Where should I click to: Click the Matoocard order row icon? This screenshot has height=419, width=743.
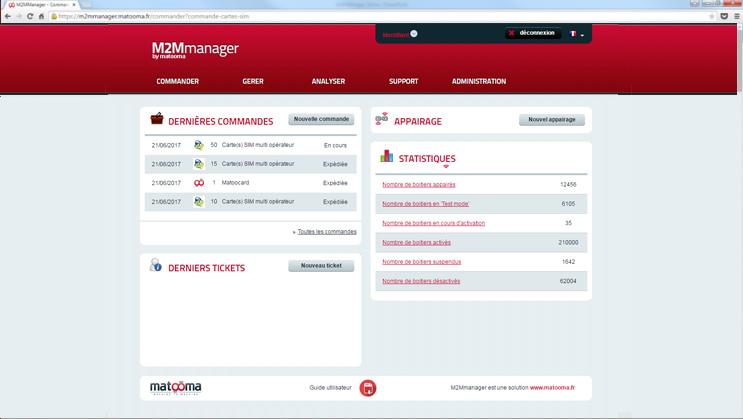[199, 183]
